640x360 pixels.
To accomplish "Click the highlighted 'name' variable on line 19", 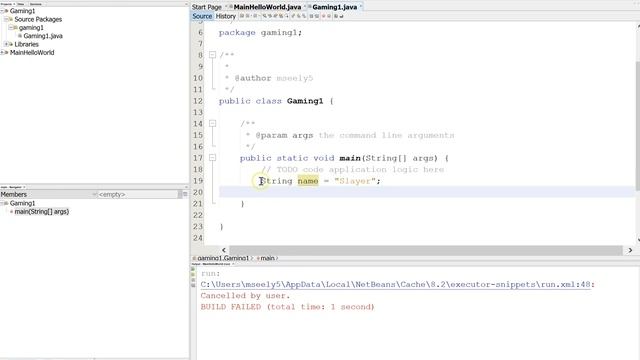I will 308,180.
